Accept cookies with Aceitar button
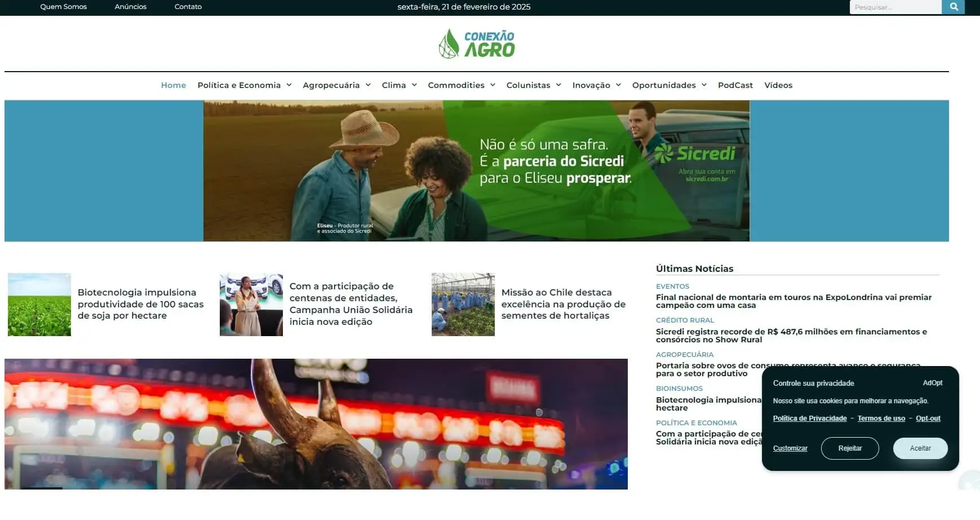The height and width of the screenshot is (520, 980). 920,448
